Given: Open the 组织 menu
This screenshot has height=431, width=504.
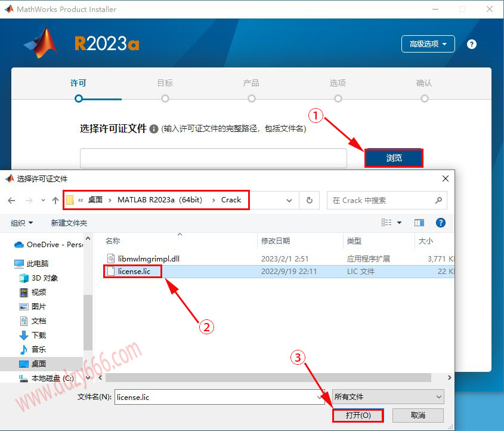Looking at the screenshot, I should (x=21, y=223).
